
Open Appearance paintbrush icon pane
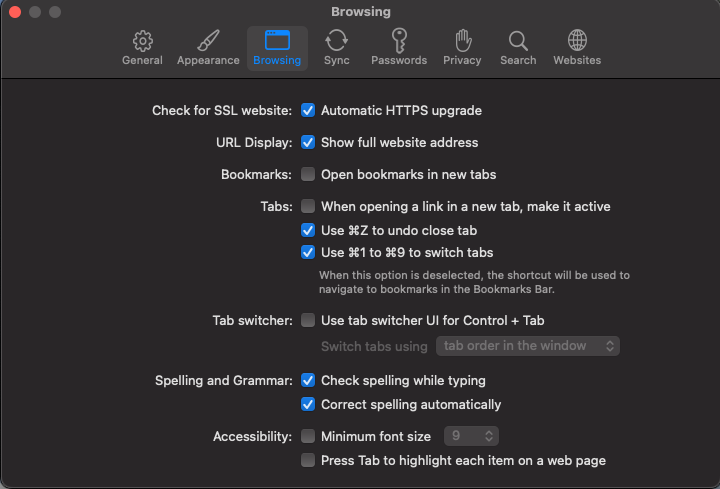coord(208,41)
